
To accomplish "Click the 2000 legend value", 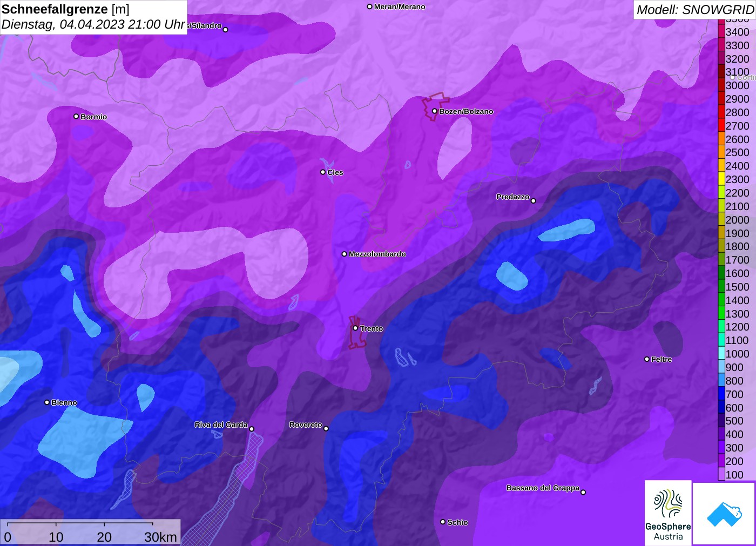I will click(x=737, y=220).
